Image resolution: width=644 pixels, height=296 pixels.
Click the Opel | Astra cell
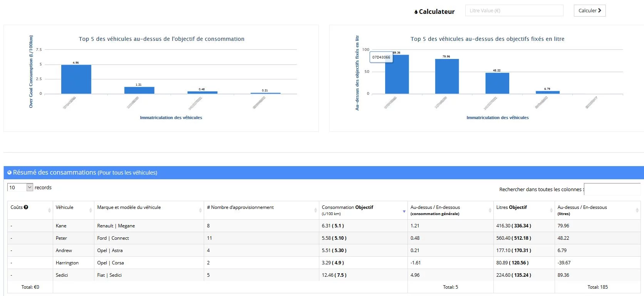tap(149, 251)
